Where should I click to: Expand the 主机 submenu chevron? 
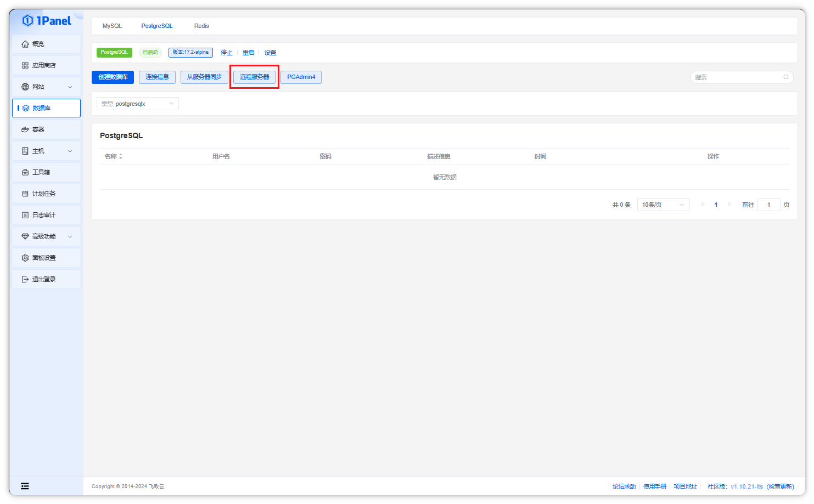coord(70,151)
